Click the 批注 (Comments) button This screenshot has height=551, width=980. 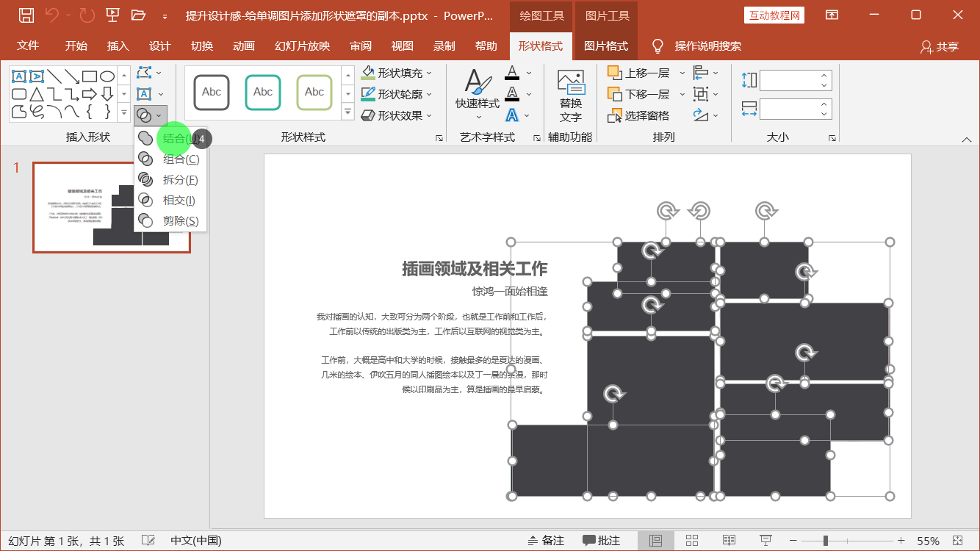click(x=602, y=540)
